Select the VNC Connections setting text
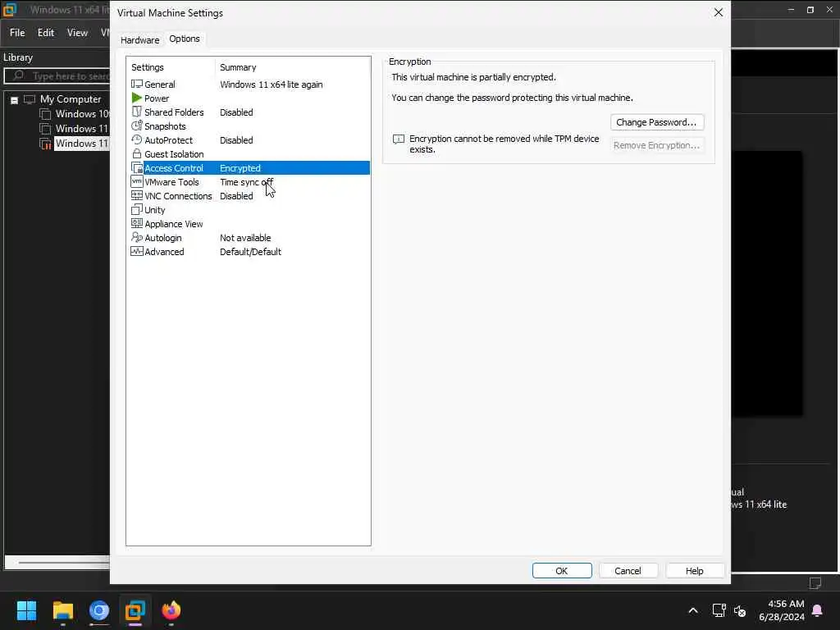Viewport: 840px width, 630px height. 178,196
